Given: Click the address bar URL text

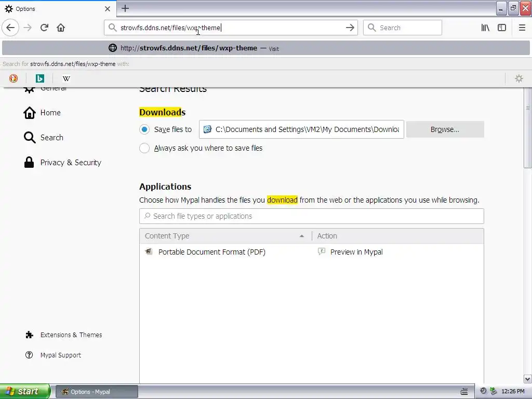Looking at the screenshot, I should click(170, 28).
